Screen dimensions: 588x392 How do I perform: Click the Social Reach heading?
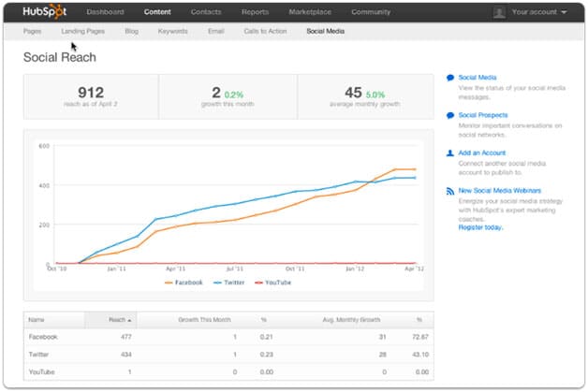[60, 57]
